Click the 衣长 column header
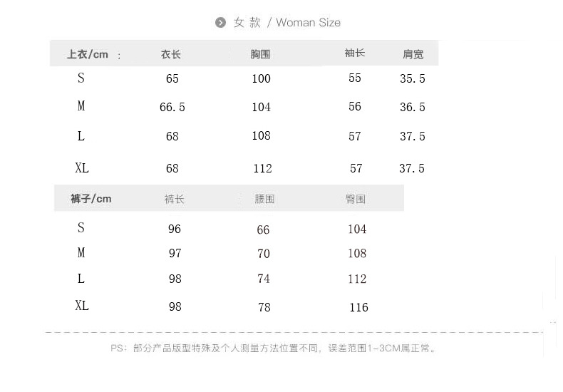Screen dimensions: 563x392 [x=171, y=54]
